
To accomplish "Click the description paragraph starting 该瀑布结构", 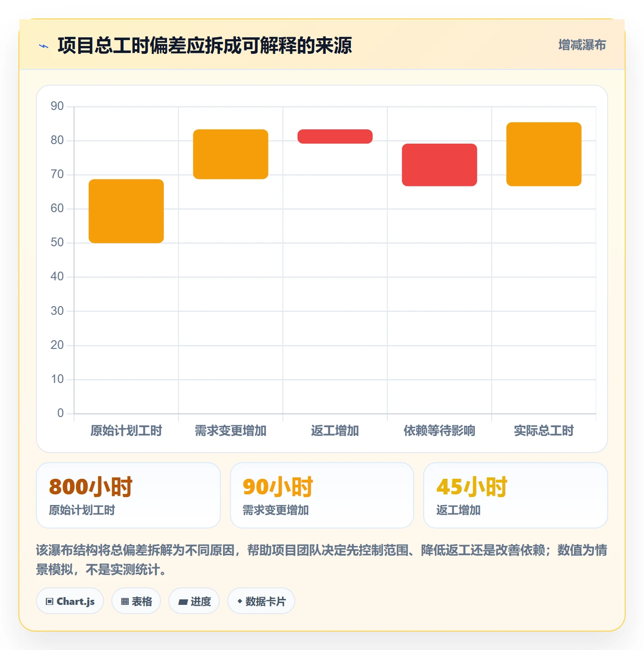I will (322, 560).
